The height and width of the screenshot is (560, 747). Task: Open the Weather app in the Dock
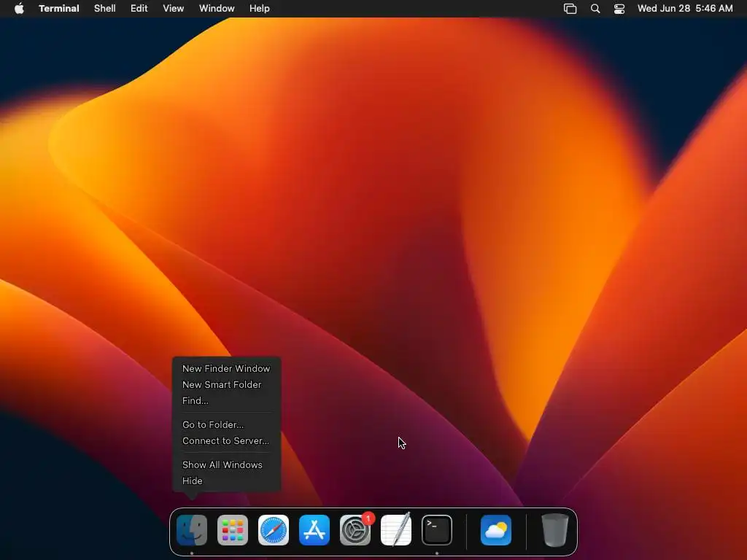[x=496, y=530]
